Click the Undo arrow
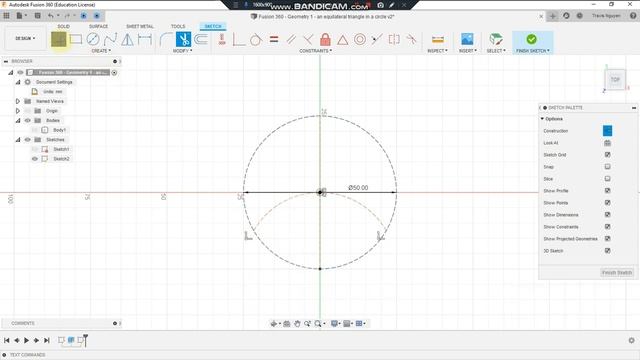640x360 pixels. [51, 16]
